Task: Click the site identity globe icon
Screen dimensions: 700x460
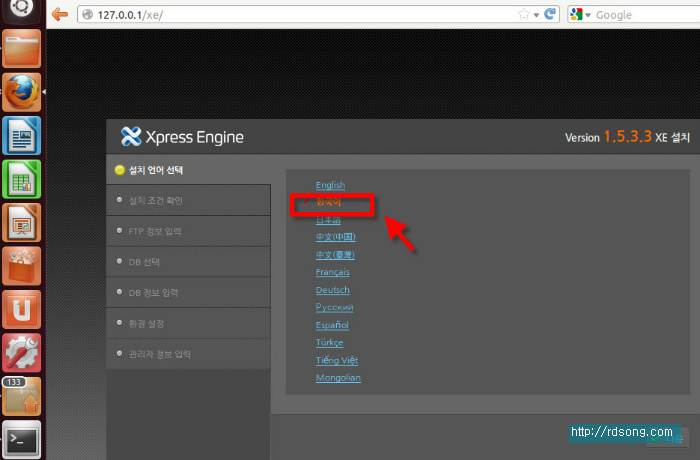Action: coord(88,15)
